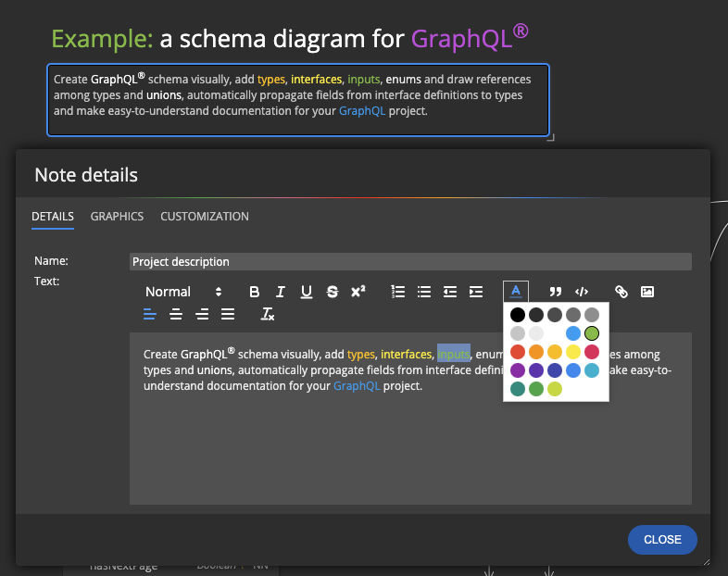Image resolution: width=728 pixels, height=576 pixels.
Task: Apply superscript formatting
Action: 358,292
